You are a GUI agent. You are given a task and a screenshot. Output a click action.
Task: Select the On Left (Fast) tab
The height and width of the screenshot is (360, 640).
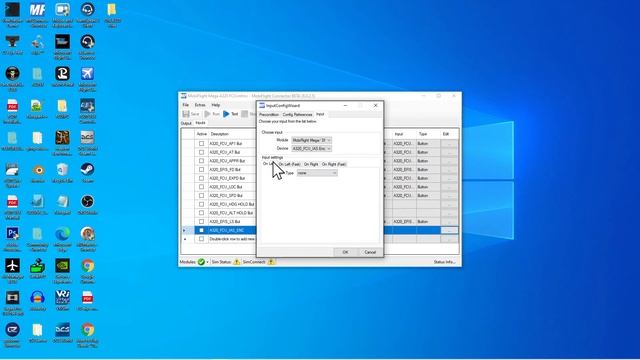289,164
